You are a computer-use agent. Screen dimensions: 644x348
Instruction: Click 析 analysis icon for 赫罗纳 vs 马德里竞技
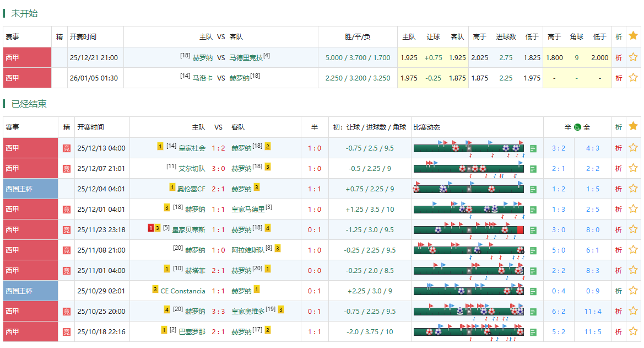pos(618,57)
